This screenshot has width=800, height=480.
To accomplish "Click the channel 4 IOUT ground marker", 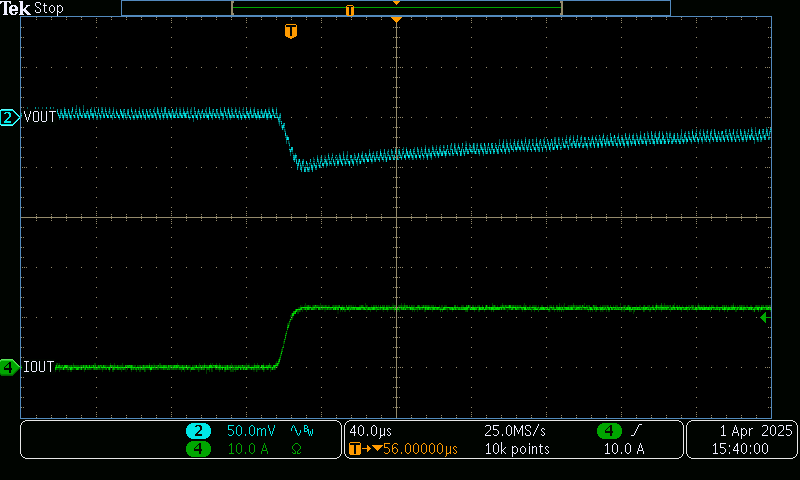I will (x=9, y=367).
